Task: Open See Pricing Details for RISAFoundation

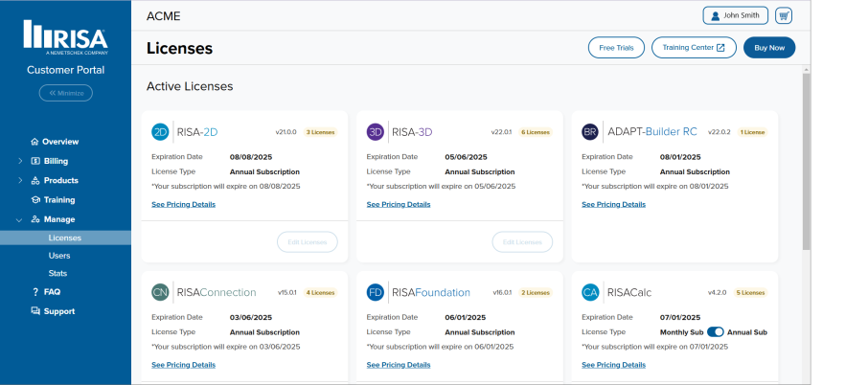Action: click(399, 365)
